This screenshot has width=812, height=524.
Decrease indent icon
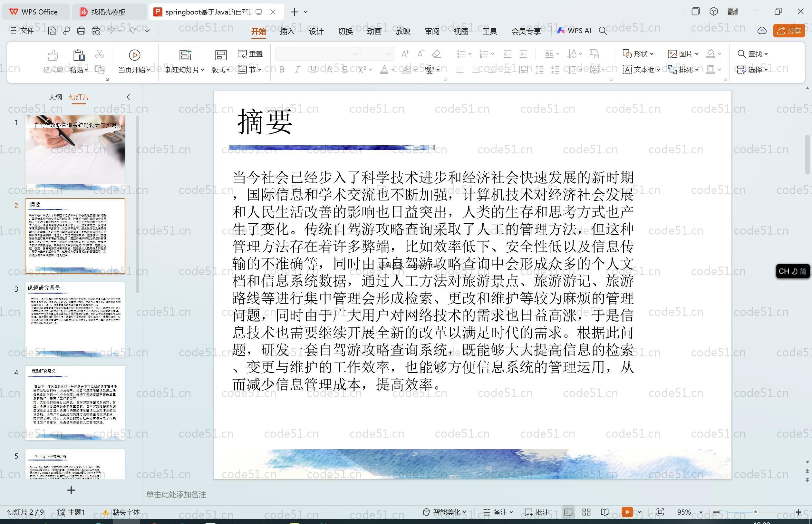(508, 54)
